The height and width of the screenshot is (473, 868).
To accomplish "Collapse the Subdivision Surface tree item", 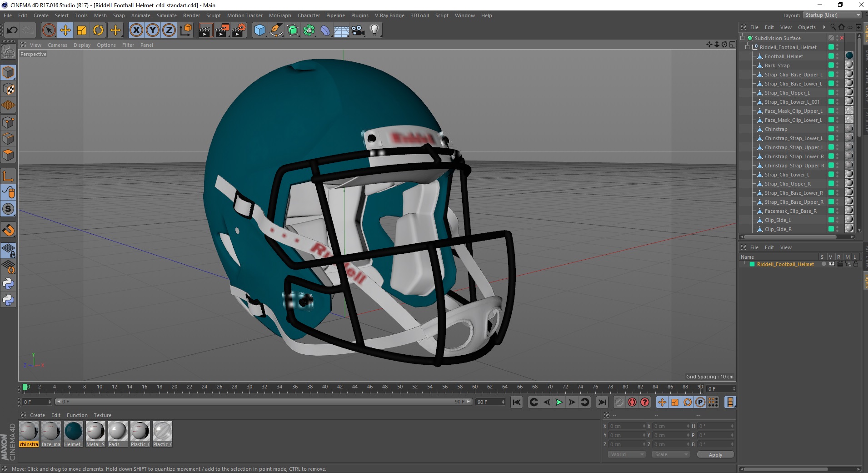I will click(x=743, y=38).
